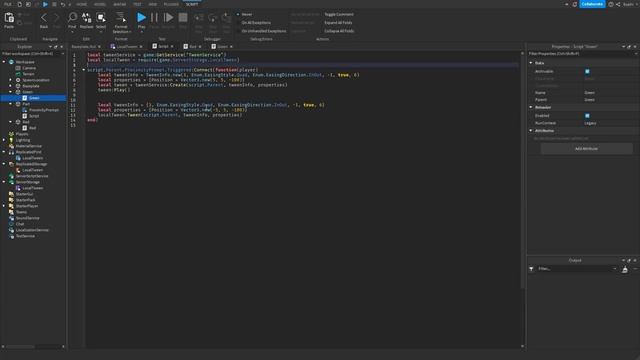Toggle the Enabled checkbox in Behavior
Viewport: 640px width, 360px height.
tap(587, 116)
